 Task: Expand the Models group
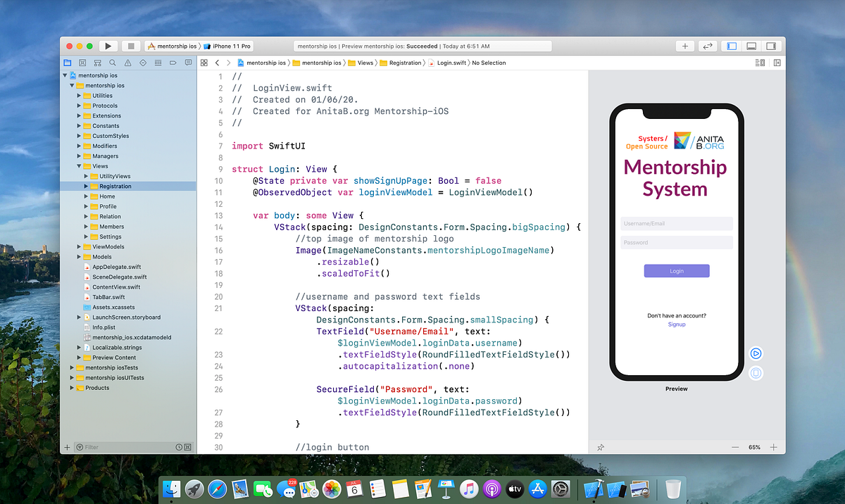click(79, 257)
